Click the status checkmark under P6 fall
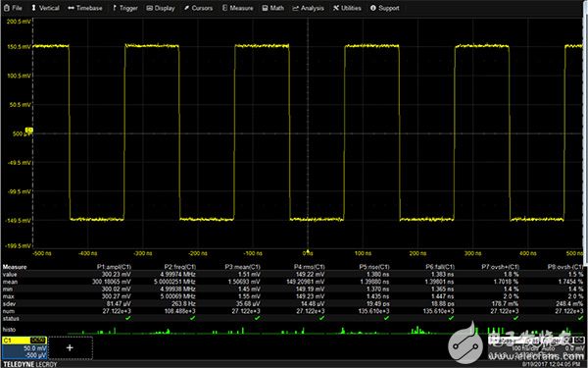The height and width of the screenshot is (368, 588). (x=451, y=318)
